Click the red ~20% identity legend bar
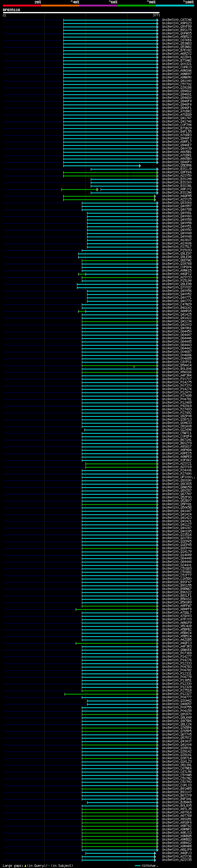The width and height of the screenshot is (197, 868). (x=22, y=6)
